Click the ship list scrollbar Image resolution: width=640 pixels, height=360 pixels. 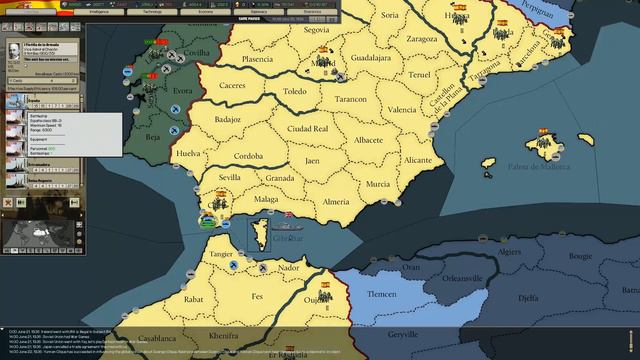pos(81,141)
